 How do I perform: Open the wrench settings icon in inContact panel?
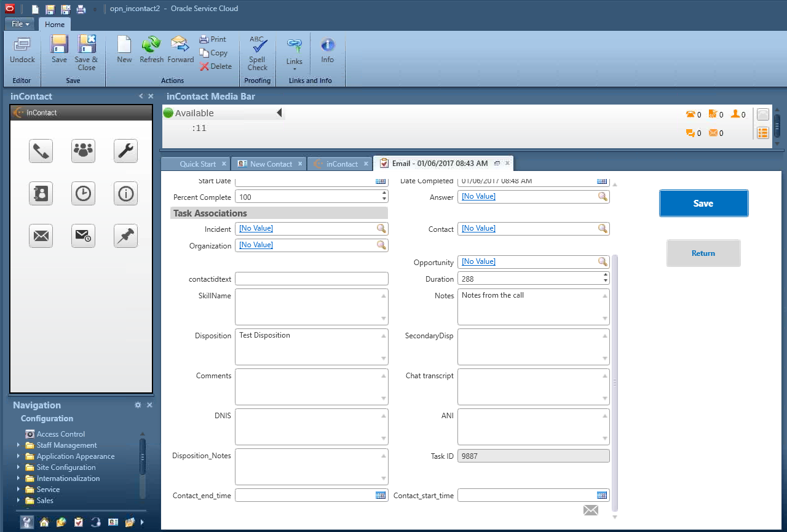125,151
